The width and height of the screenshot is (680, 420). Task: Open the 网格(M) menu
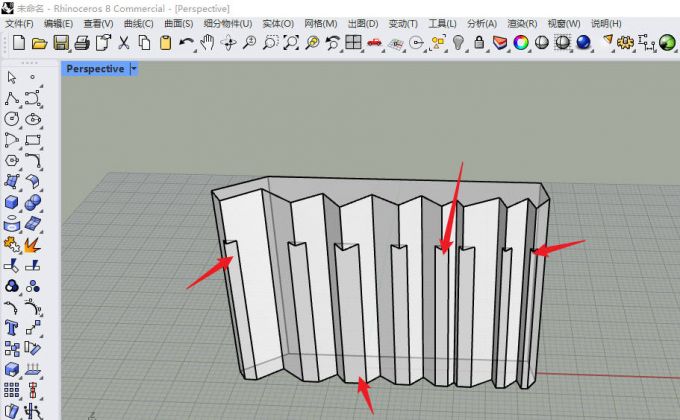coord(321,23)
